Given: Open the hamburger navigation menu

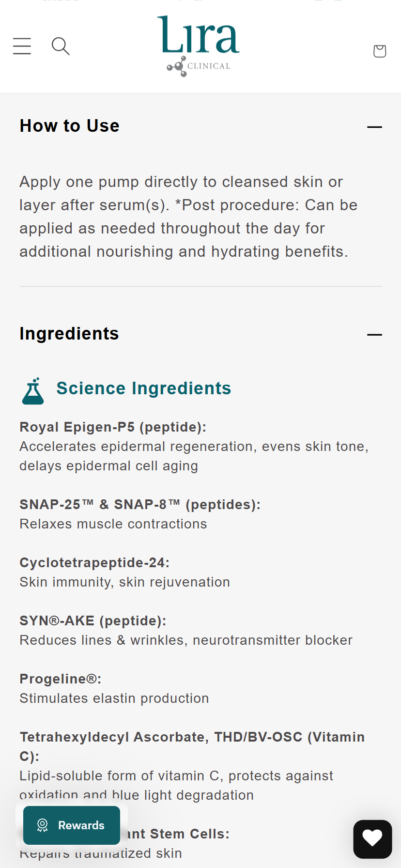Looking at the screenshot, I should tap(22, 46).
